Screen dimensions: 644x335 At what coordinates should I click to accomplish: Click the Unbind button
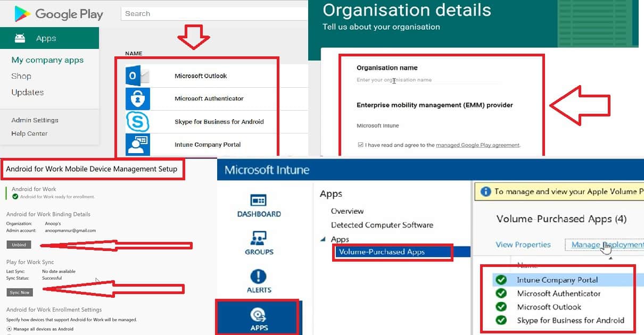19,245
